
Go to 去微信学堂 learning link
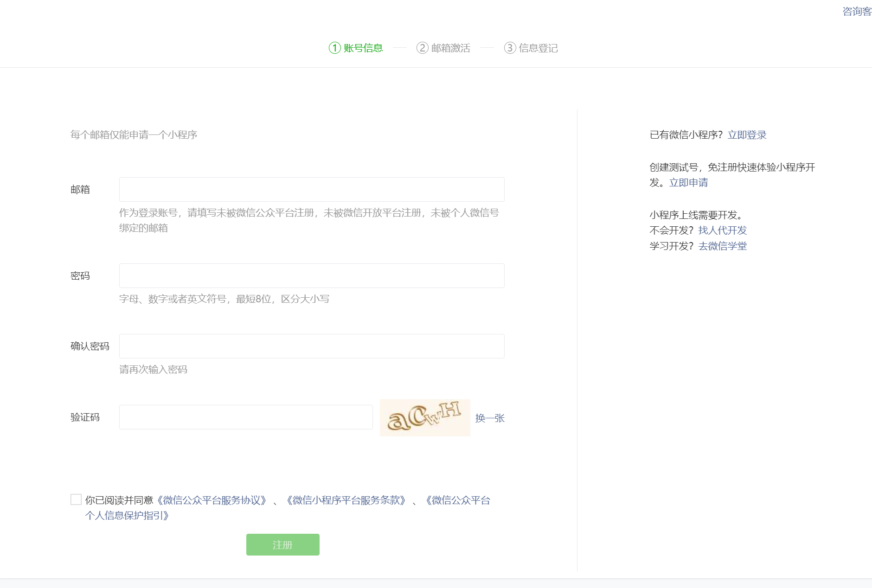tap(722, 246)
